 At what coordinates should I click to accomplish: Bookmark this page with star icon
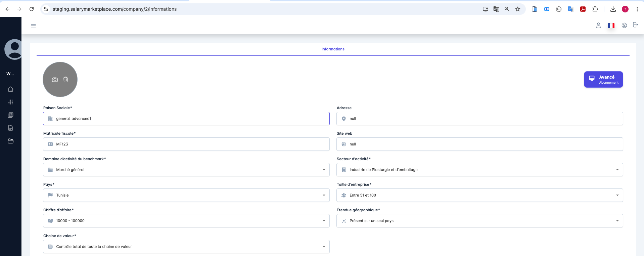(518, 9)
